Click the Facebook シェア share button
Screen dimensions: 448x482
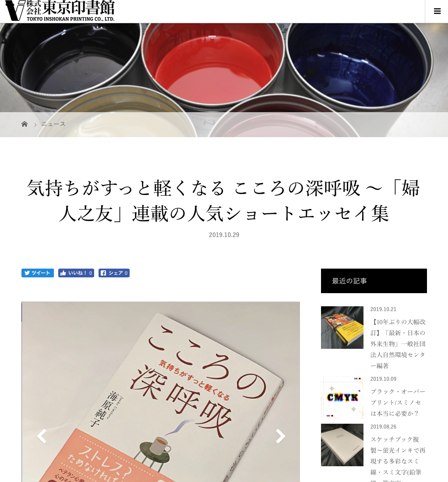click(x=114, y=273)
